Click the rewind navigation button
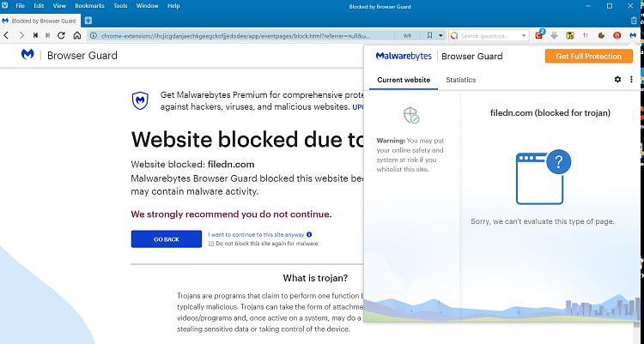 36,36
